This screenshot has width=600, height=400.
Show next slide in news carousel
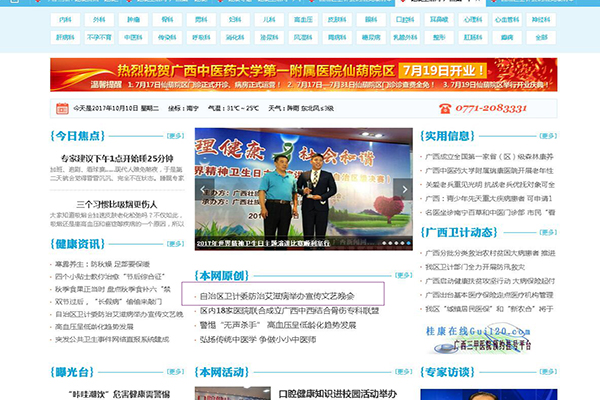(x=404, y=189)
